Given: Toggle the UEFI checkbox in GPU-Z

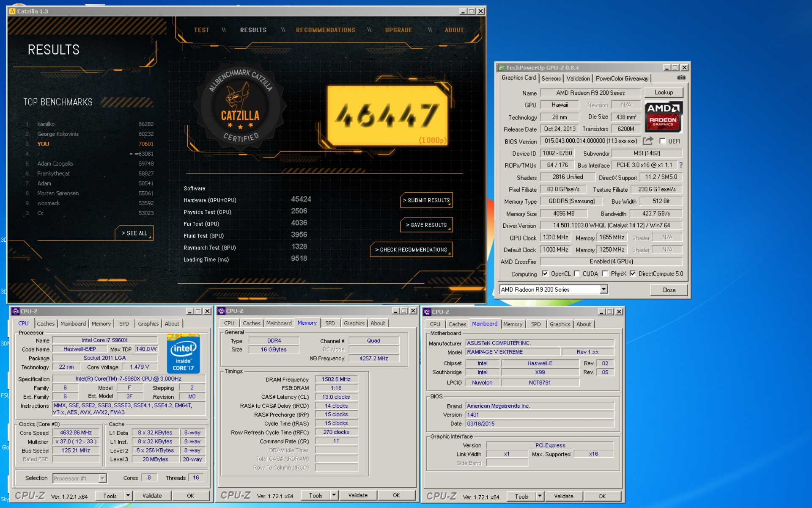Looking at the screenshot, I should pos(662,141).
